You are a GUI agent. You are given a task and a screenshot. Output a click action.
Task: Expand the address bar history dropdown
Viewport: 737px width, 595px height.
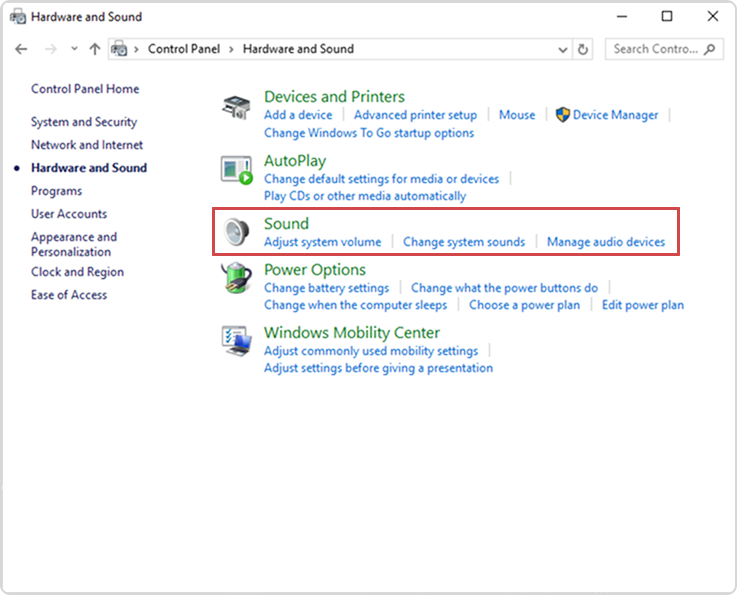click(x=563, y=49)
